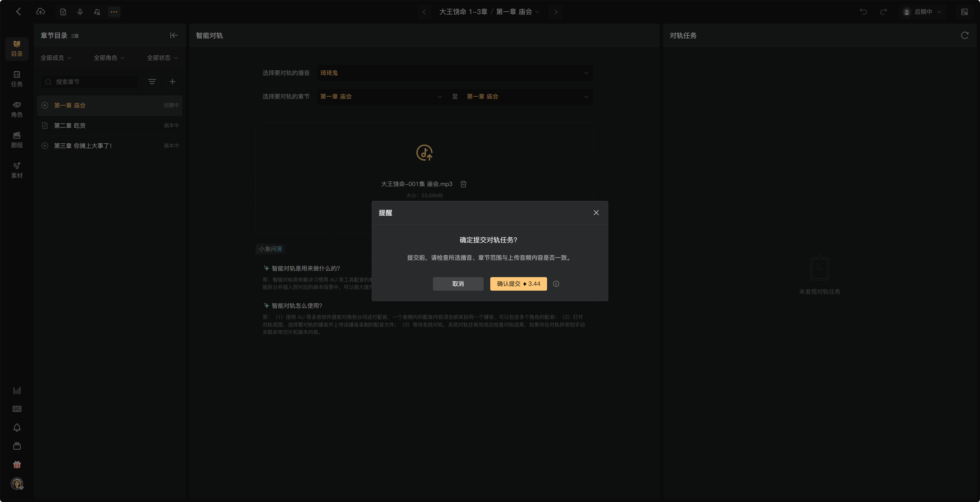This screenshot has width=980, height=502.
Task: Open the 角色 section in the sidebar
Action: [17, 109]
